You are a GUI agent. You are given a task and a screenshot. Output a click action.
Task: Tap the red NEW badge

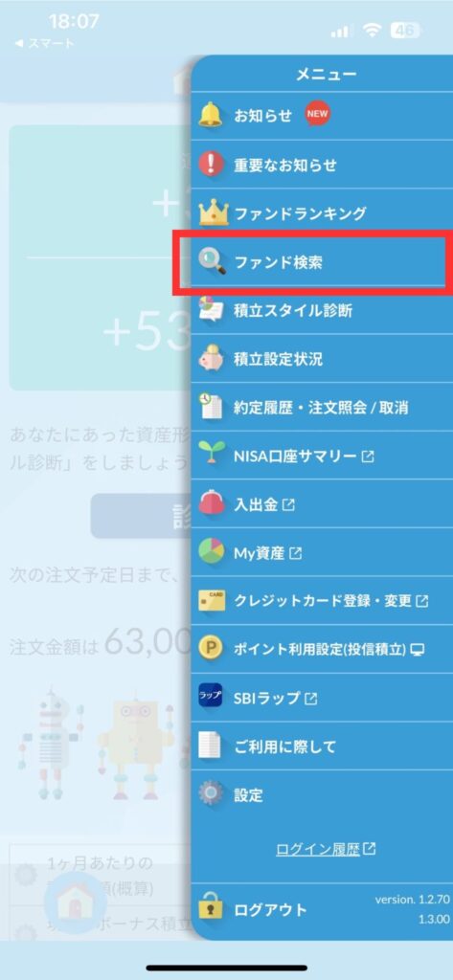click(x=317, y=115)
